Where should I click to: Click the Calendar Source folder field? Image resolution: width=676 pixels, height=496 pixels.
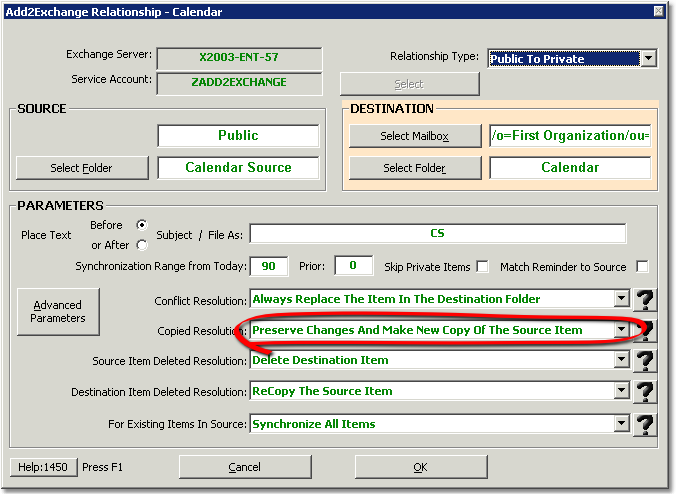tap(238, 167)
